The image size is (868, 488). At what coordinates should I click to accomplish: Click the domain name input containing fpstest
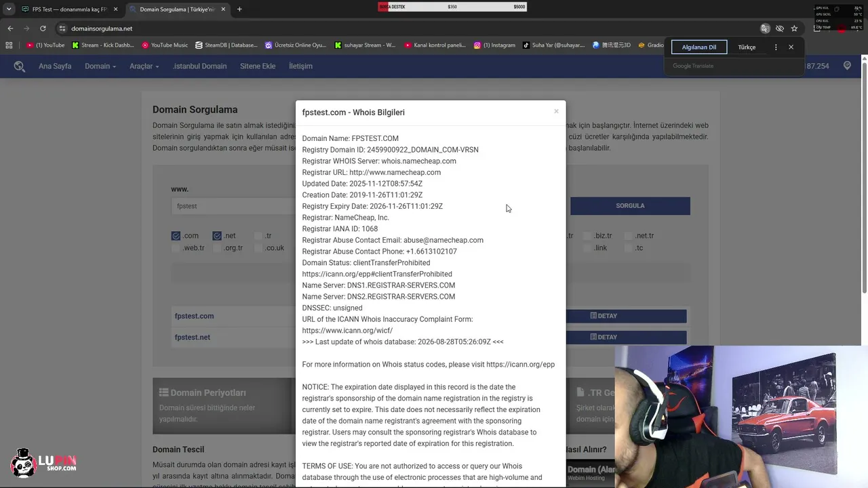point(233,206)
